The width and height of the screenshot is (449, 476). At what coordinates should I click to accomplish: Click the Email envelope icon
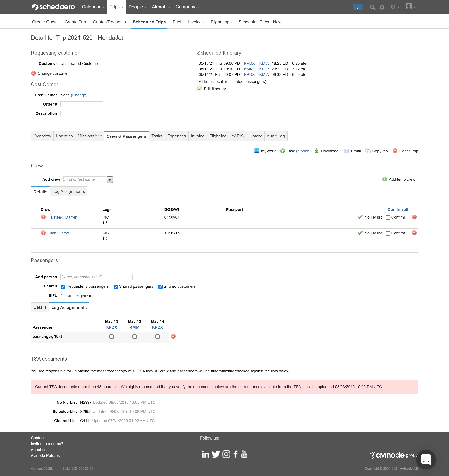click(346, 151)
